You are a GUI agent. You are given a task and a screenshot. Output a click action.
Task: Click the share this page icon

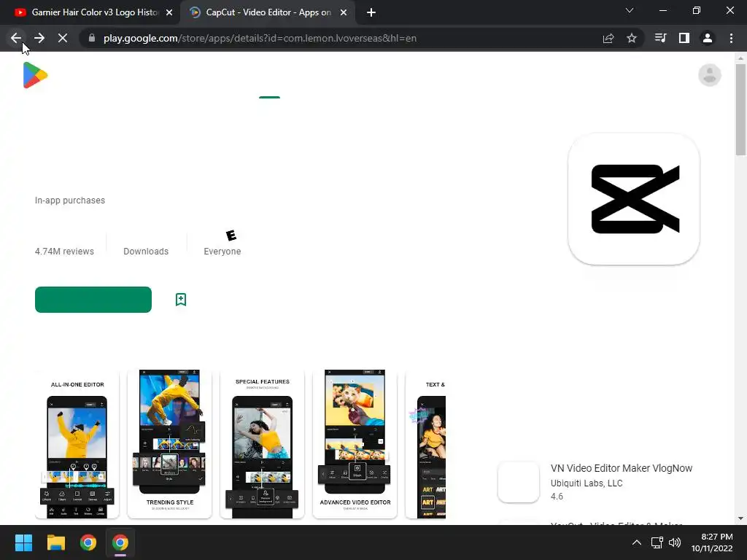coord(608,38)
